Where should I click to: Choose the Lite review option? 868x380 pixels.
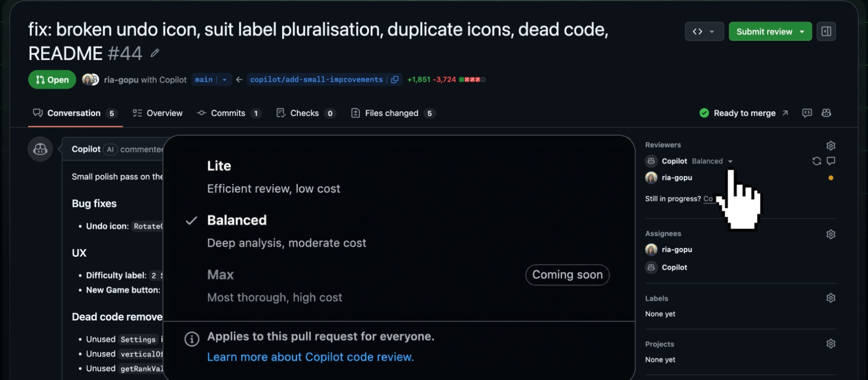coord(400,176)
